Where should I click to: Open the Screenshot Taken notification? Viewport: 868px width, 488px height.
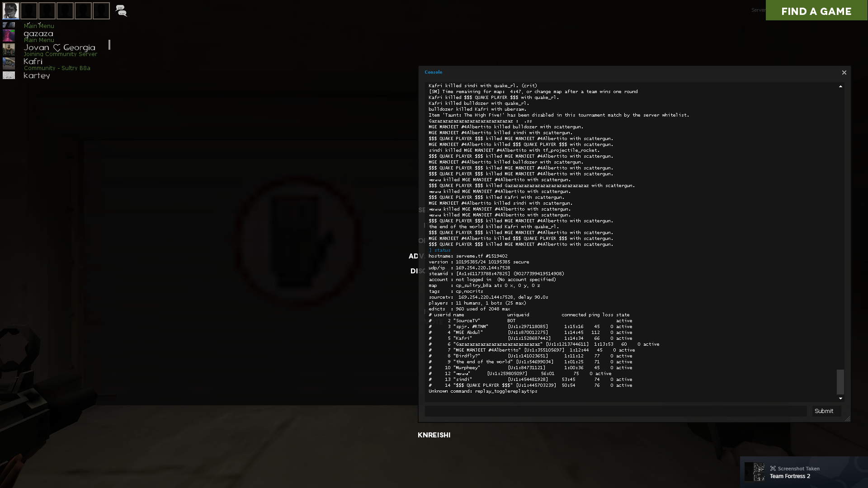pyautogui.click(x=804, y=472)
